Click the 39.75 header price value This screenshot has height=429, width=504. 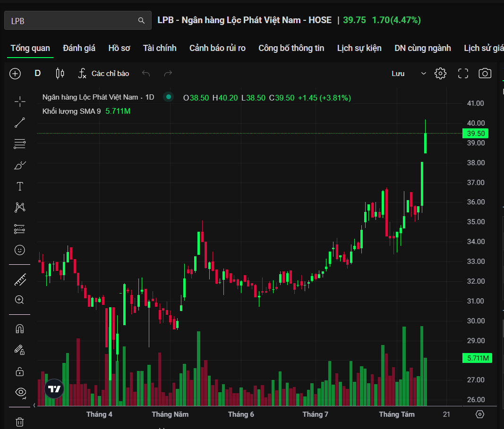pos(354,20)
